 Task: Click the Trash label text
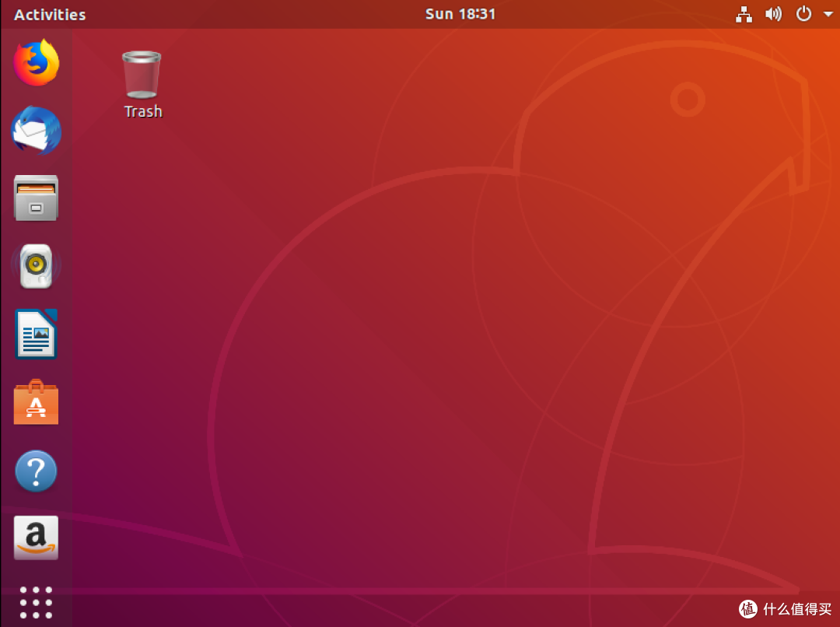[143, 111]
